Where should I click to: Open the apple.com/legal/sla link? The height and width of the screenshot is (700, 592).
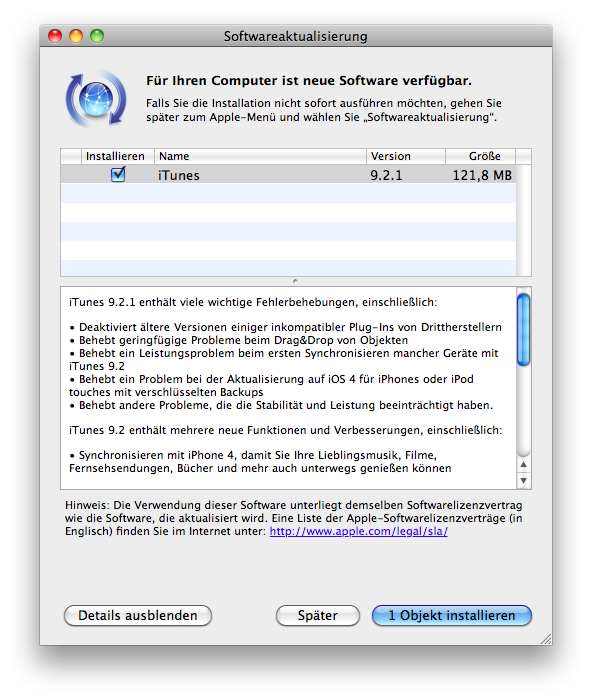click(x=359, y=531)
